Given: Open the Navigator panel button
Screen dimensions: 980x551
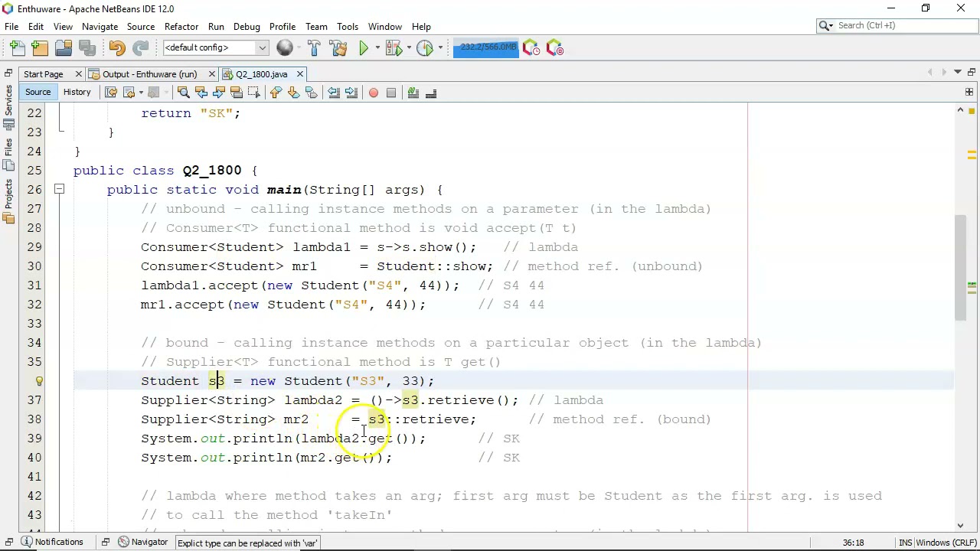Looking at the screenshot, I should 142,542.
